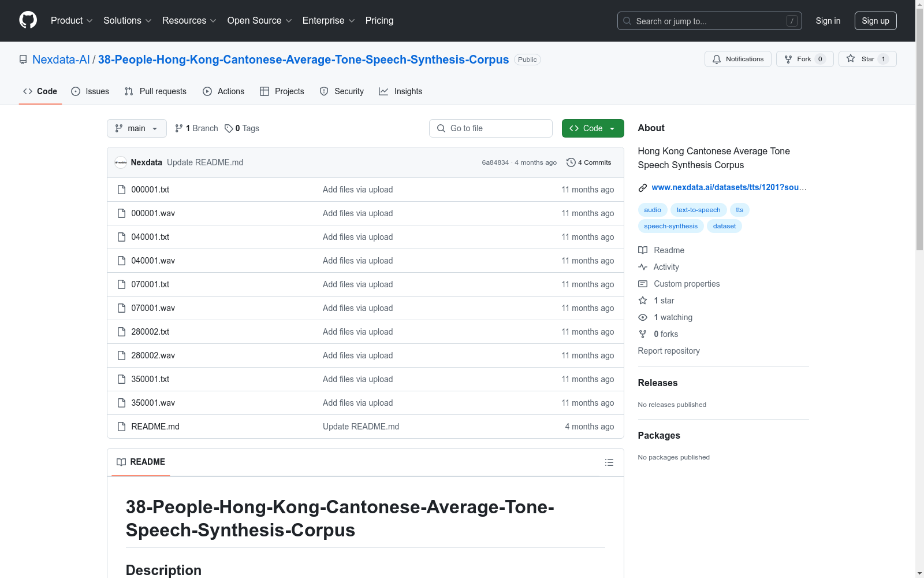The width and height of the screenshot is (924, 578).
Task: Click Report repository link
Action: pos(669,351)
